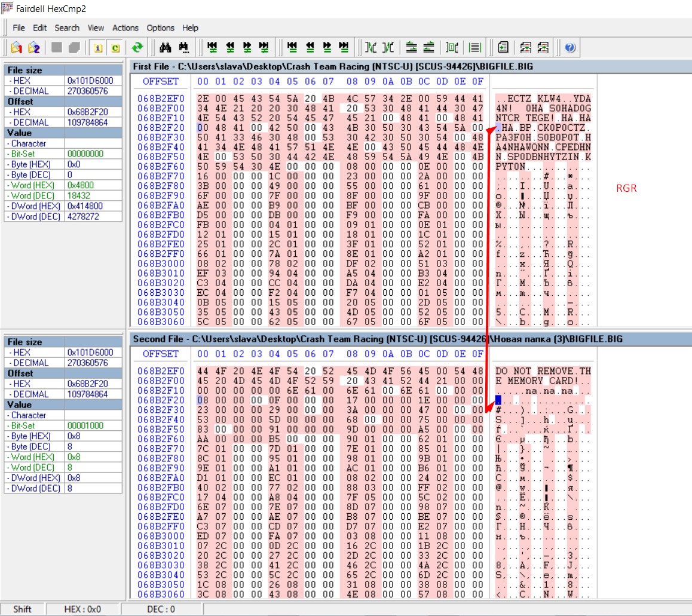The image size is (692, 616).
Task: Click the green refresh compare icon
Action: click(137, 47)
